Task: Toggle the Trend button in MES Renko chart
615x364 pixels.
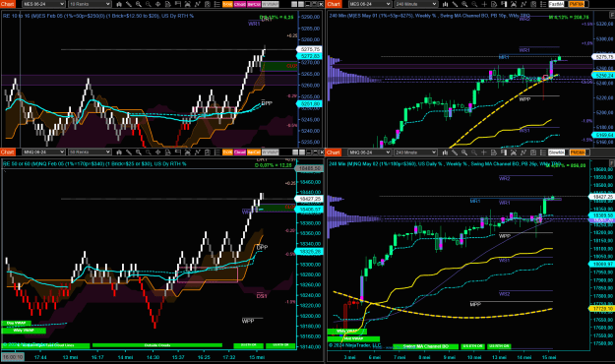Action: tap(227, 4)
